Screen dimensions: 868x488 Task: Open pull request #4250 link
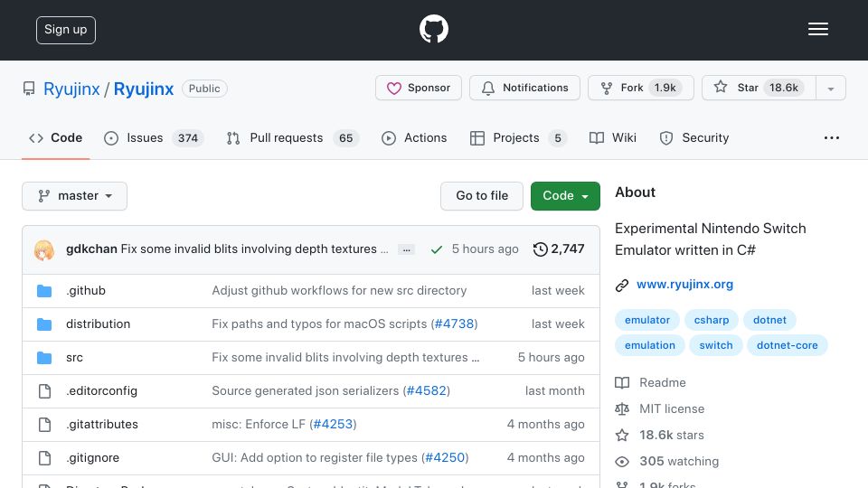coord(445,457)
